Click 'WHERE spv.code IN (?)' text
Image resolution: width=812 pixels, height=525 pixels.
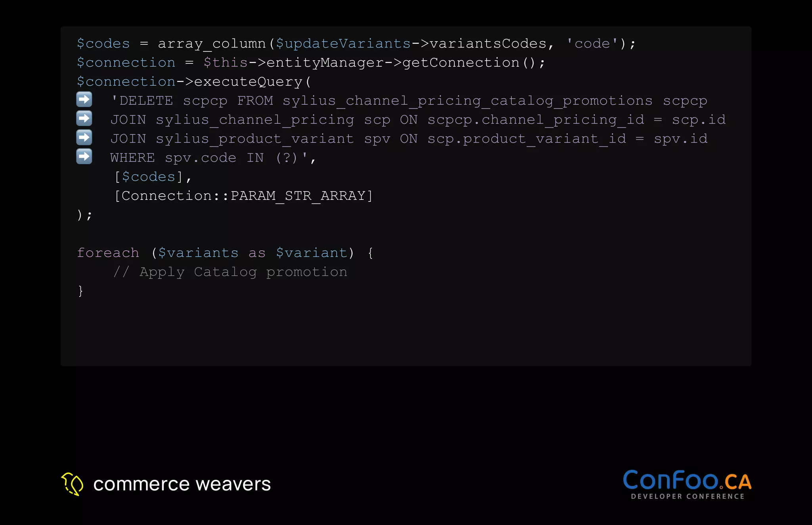pyautogui.click(x=204, y=158)
